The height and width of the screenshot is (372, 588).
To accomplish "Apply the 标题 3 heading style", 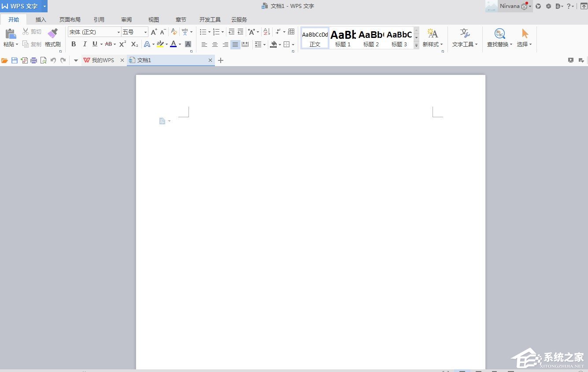I will point(399,38).
